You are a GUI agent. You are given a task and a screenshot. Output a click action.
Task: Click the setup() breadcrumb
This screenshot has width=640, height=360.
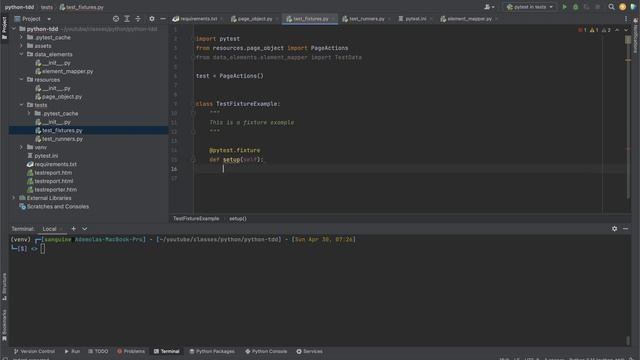(238, 219)
